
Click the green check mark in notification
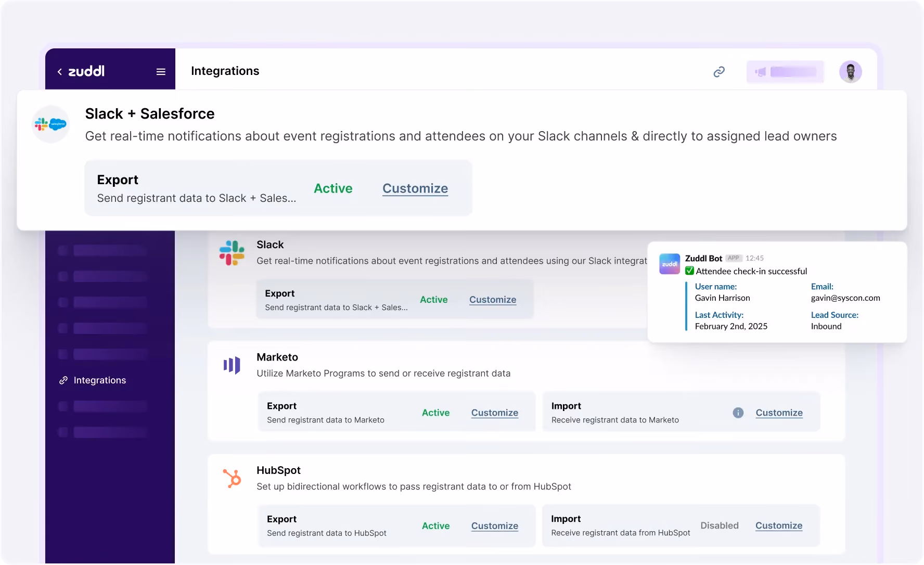(x=689, y=271)
